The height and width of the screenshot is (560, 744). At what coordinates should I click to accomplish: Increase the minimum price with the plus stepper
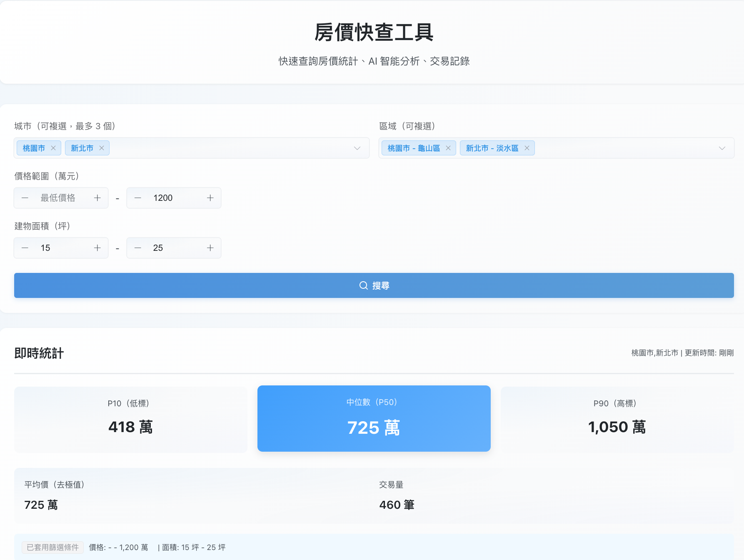tap(97, 198)
